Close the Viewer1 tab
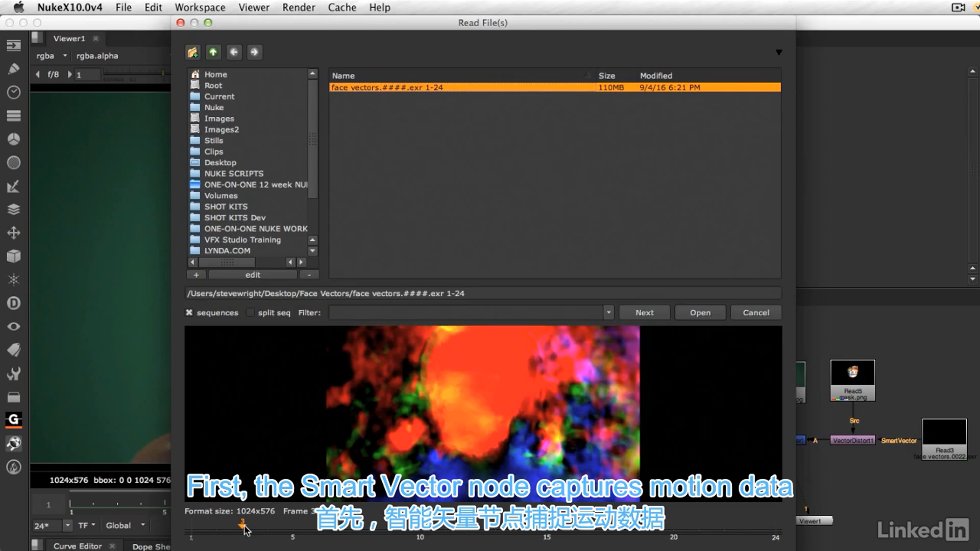The height and width of the screenshot is (551, 980). tap(95, 38)
